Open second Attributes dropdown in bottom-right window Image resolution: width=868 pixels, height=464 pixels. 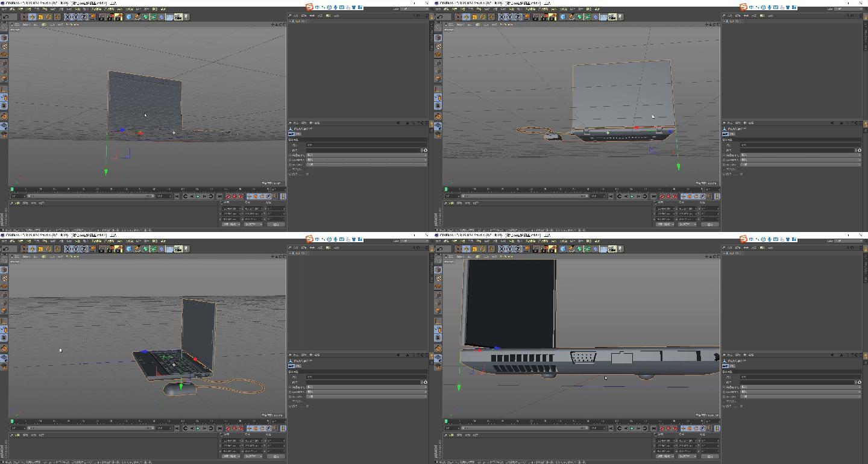[800, 392]
